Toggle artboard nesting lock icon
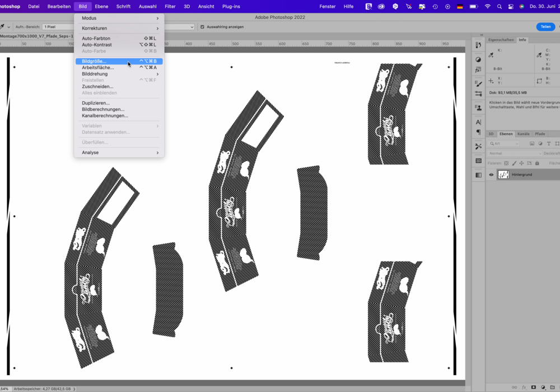Screen dimensions: 560x392 (529, 163)
